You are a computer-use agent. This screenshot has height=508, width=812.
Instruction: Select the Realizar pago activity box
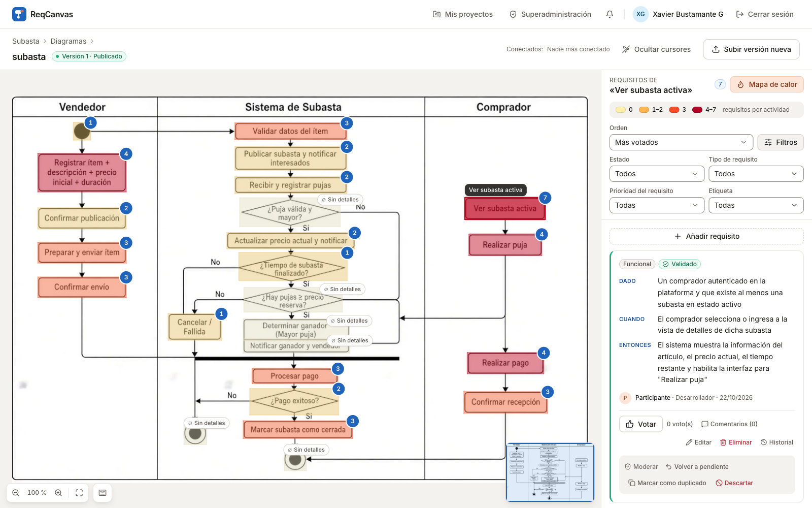point(505,363)
